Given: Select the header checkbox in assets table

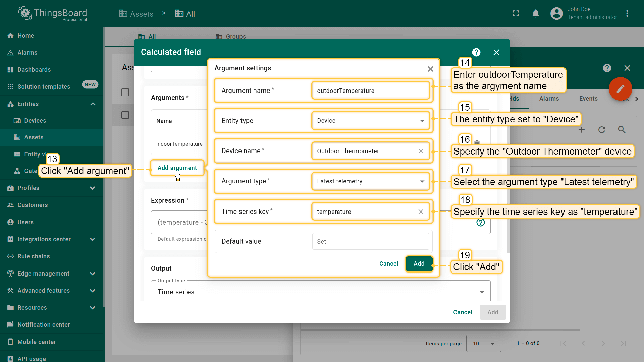Looking at the screenshot, I should (x=125, y=93).
